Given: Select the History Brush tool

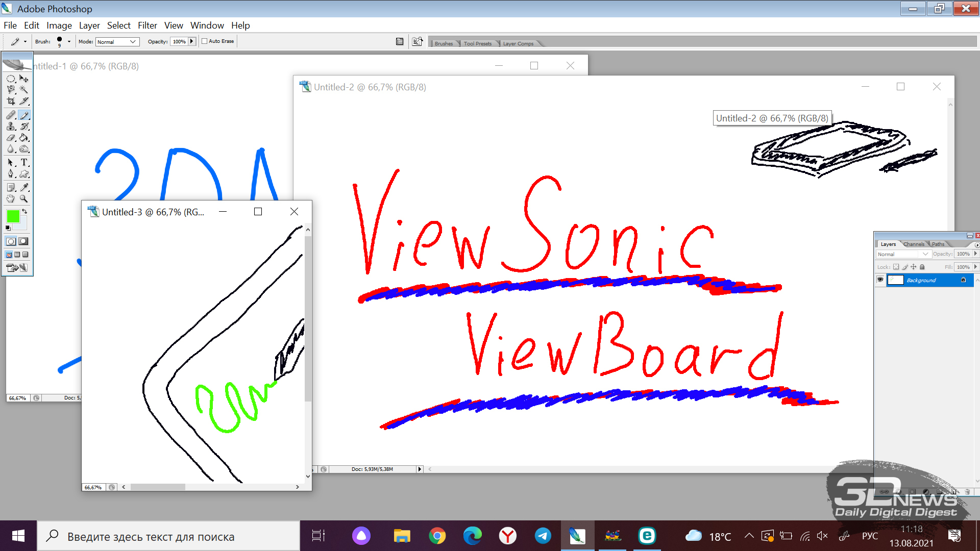Looking at the screenshot, I should click(x=24, y=127).
